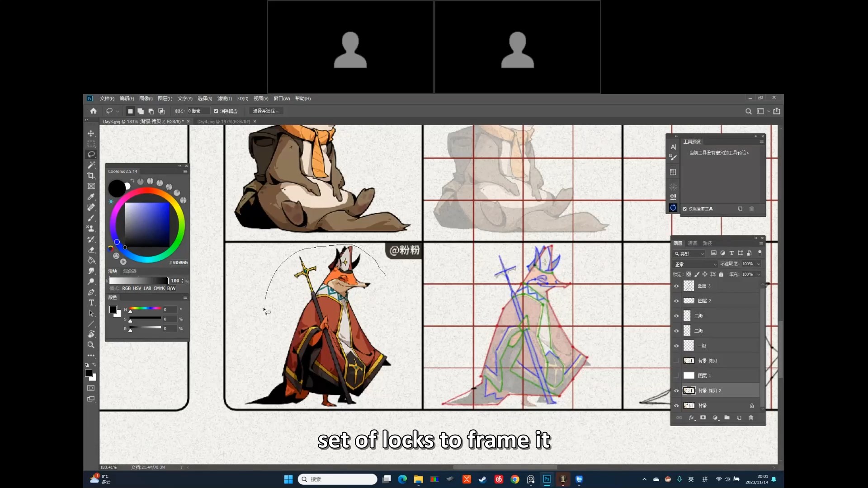
Task: Switch to the 通道 channels tab
Action: (x=692, y=244)
